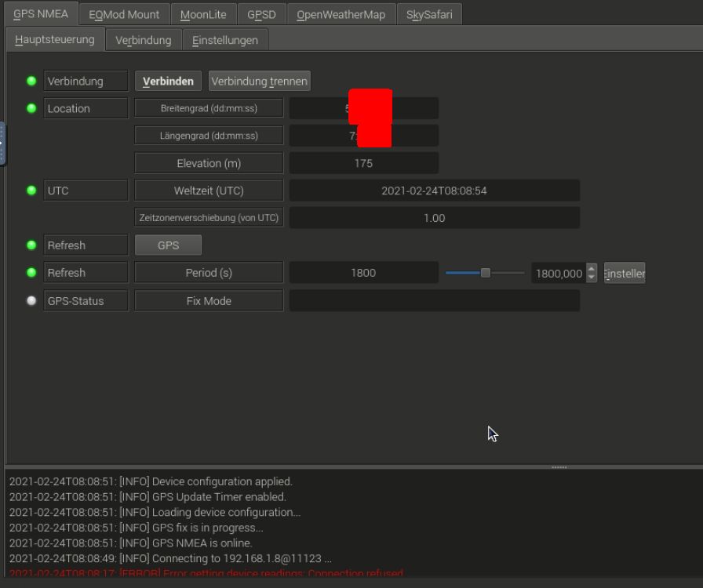The height and width of the screenshot is (588, 703).
Task: Click the Fix Mode label
Action: (209, 301)
